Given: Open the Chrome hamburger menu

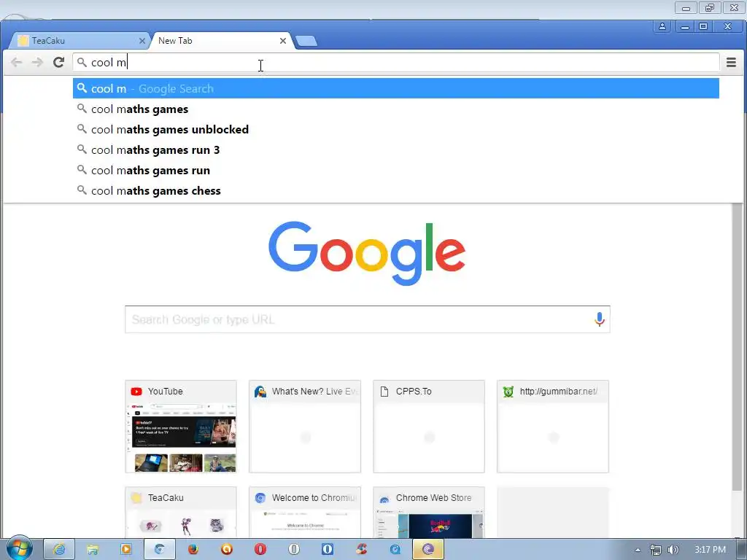Looking at the screenshot, I should coord(731,63).
